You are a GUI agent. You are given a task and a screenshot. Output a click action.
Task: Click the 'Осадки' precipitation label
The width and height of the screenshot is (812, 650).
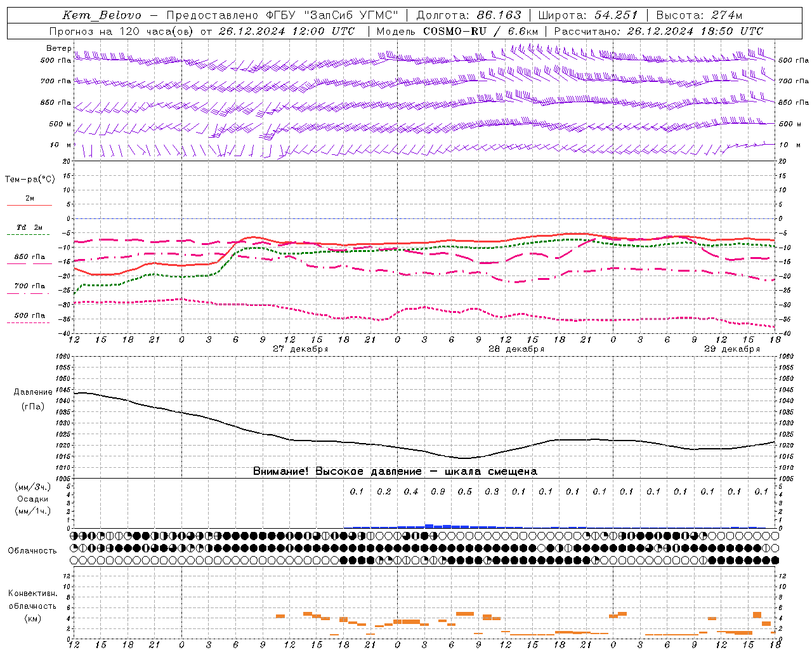point(32,499)
